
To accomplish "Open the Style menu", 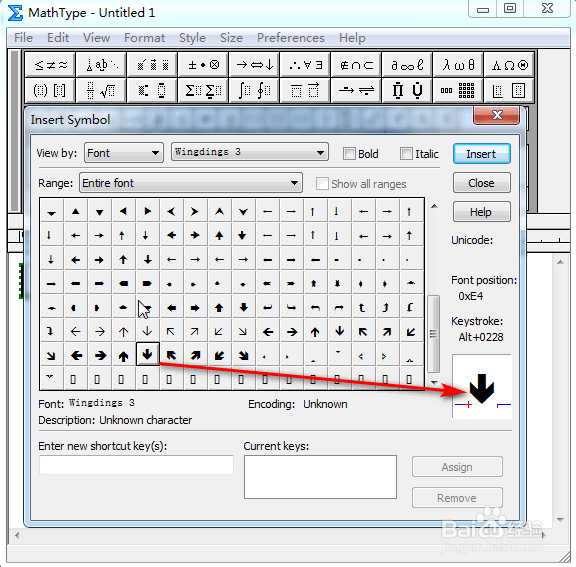I will point(192,38).
